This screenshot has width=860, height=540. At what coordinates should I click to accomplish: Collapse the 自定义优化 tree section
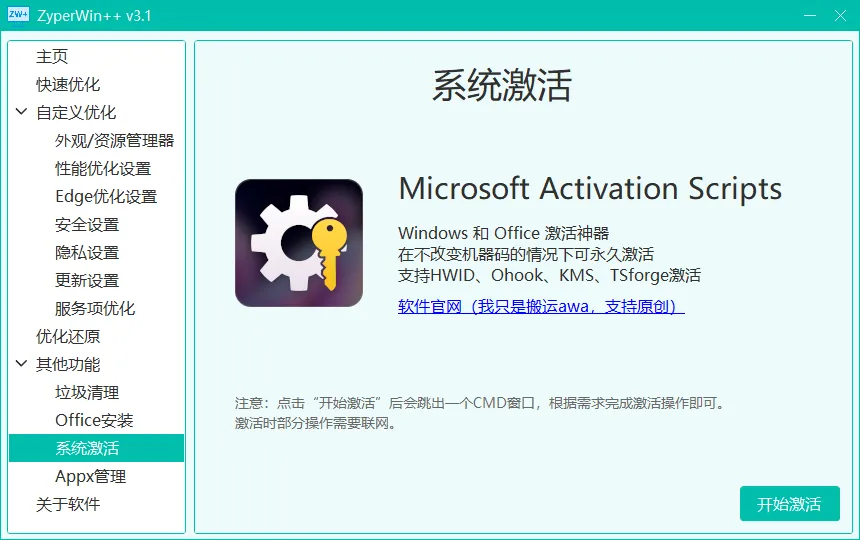point(22,112)
